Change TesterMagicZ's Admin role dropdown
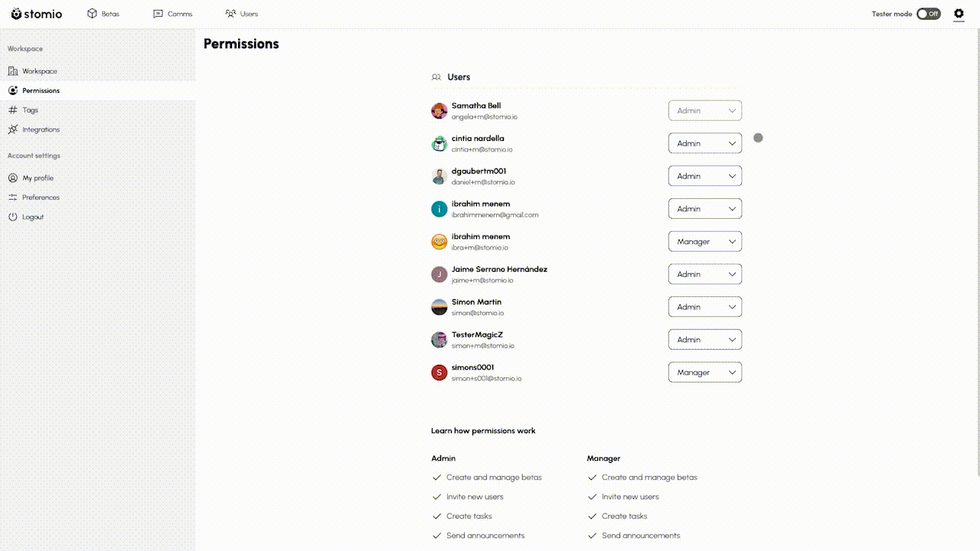Screen dimensions: 980x551 coord(704,339)
